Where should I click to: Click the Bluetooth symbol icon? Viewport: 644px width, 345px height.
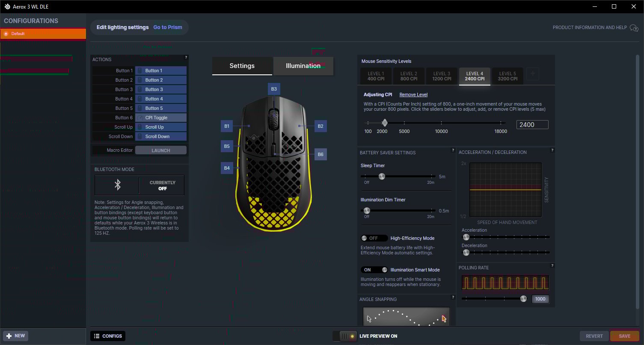click(x=117, y=185)
